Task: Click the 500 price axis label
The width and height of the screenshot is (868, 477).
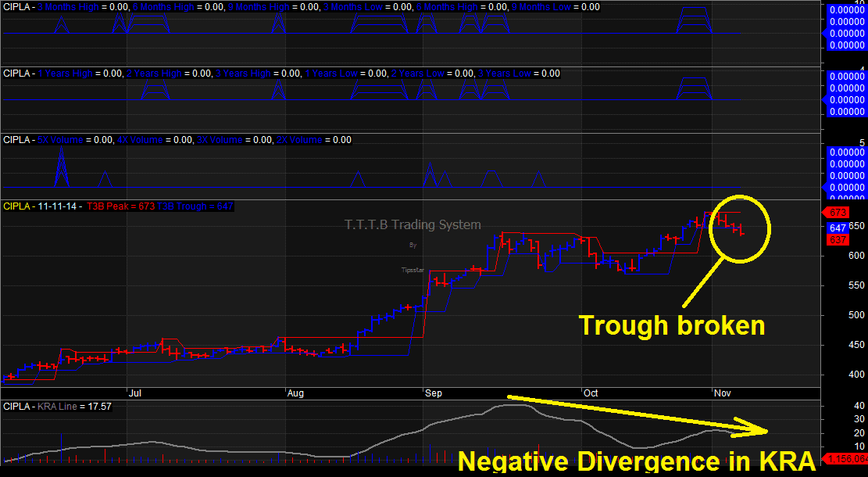Action: tap(856, 315)
